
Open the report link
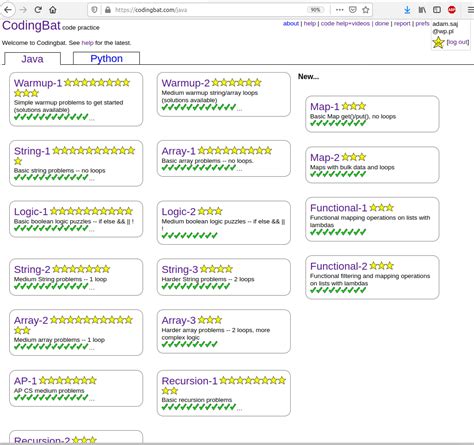[402, 23]
